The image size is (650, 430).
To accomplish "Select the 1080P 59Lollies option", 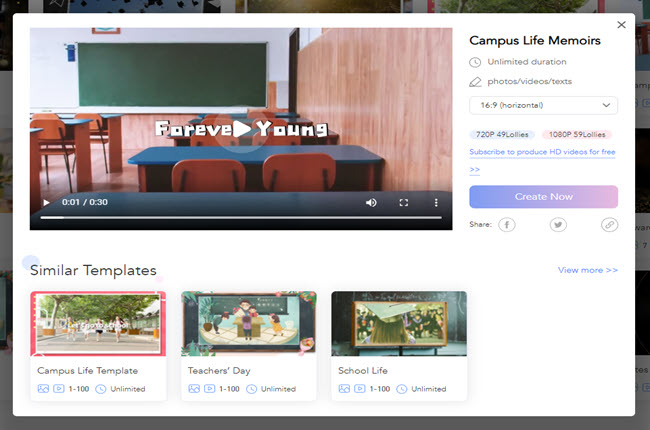I will 577,134.
